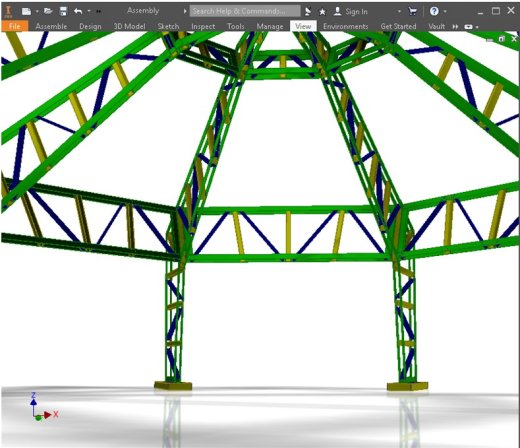Click the New file icon
Viewport: 520px width, 448px height.
click(x=26, y=11)
